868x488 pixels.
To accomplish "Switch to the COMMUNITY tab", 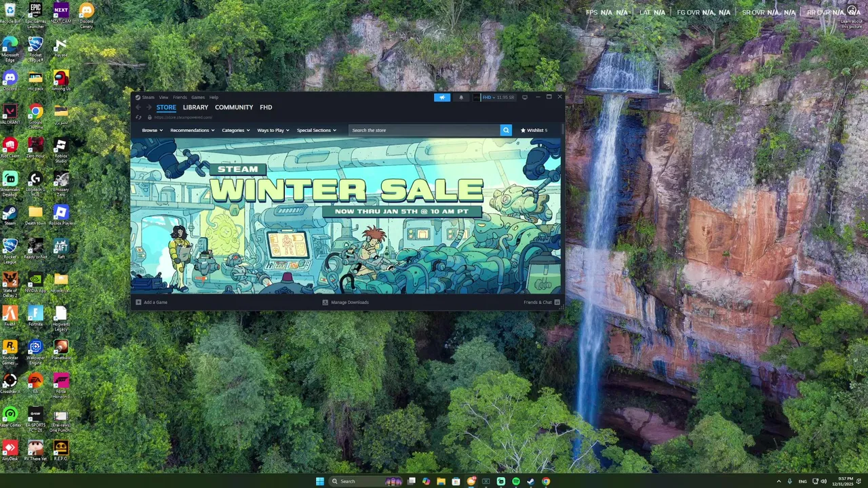I will [x=234, y=107].
